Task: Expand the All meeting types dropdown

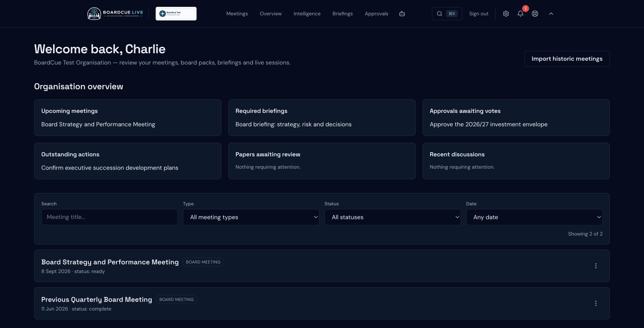Action: pos(251,217)
